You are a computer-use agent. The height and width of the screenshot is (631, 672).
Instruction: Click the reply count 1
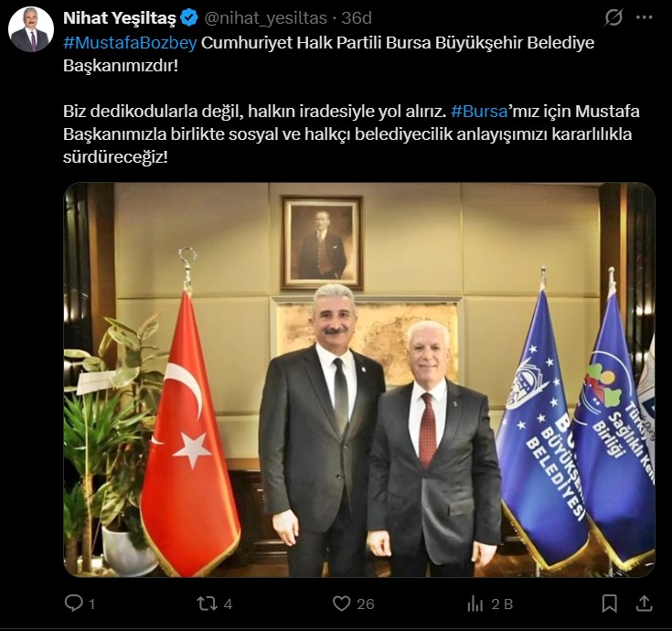point(91,604)
